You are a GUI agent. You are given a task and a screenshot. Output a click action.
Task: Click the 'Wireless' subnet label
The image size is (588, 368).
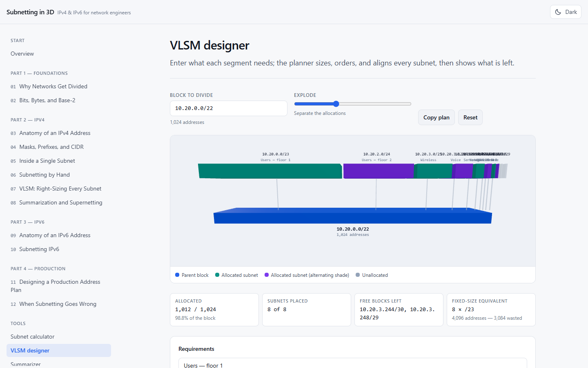pos(428,160)
